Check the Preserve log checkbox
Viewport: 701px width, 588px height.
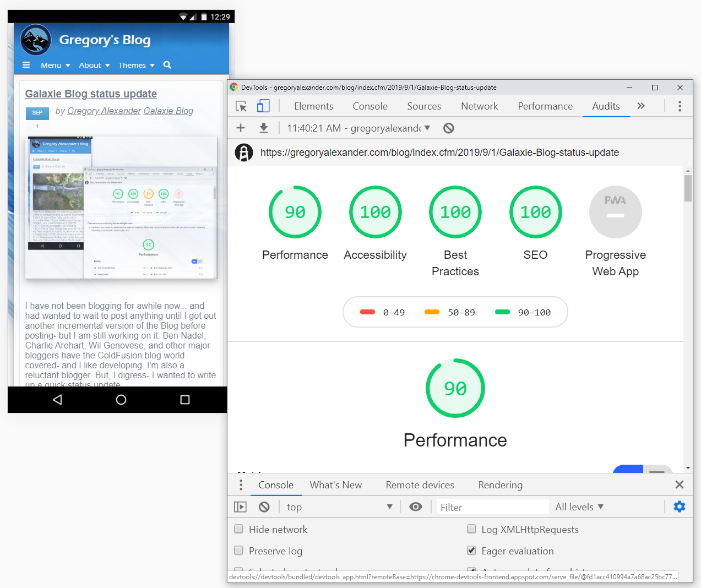click(238, 551)
